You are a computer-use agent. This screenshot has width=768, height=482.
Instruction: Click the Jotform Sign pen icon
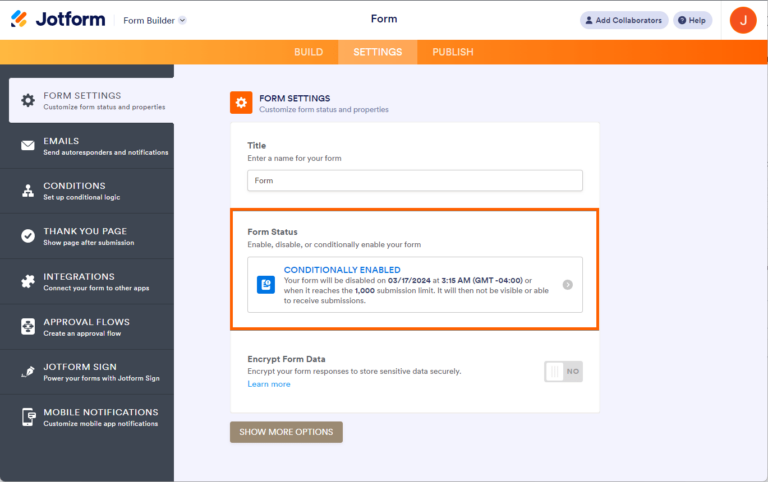(x=28, y=372)
